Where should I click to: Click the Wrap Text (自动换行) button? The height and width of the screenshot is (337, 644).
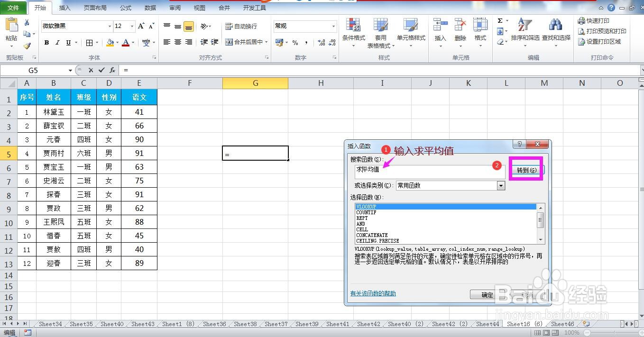[x=241, y=26]
